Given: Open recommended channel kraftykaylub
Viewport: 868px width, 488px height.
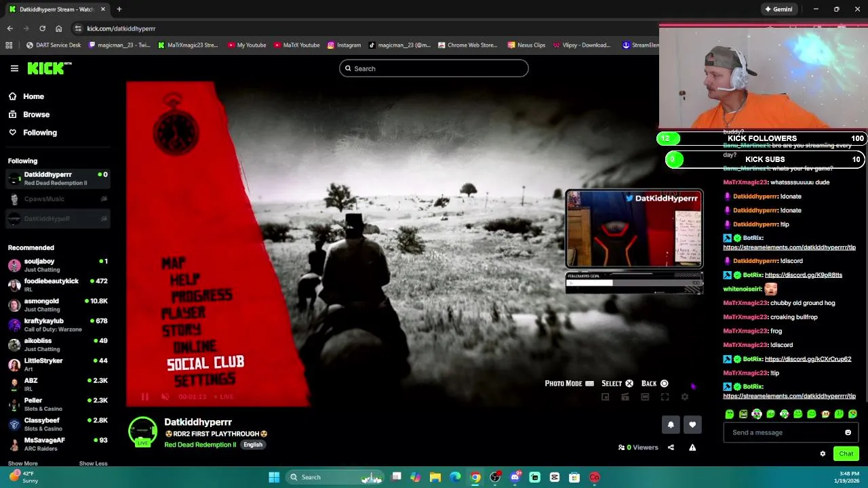Looking at the screenshot, I should pos(58,325).
